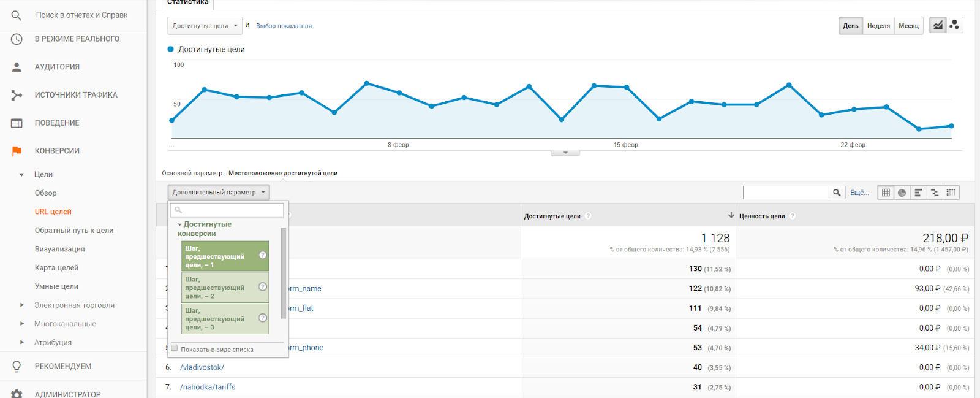Open URL целей report
Image resolution: width=980 pixels, height=398 pixels.
pyautogui.click(x=53, y=212)
